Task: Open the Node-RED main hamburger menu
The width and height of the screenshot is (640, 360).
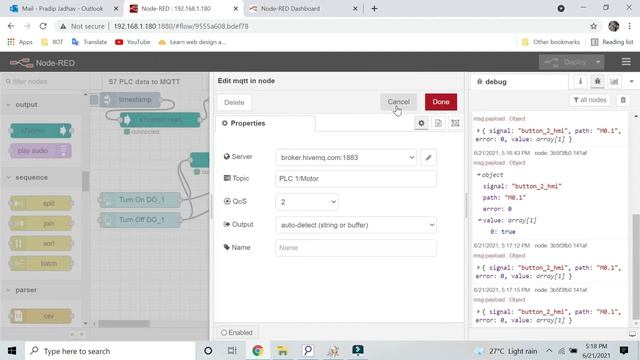Action: coord(626,62)
